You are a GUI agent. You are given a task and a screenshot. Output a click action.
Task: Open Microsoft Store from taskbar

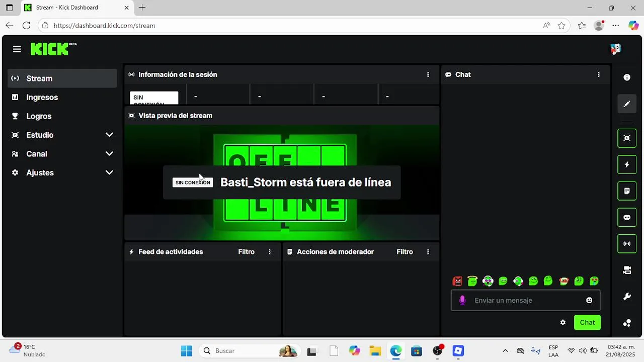click(x=417, y=351)
